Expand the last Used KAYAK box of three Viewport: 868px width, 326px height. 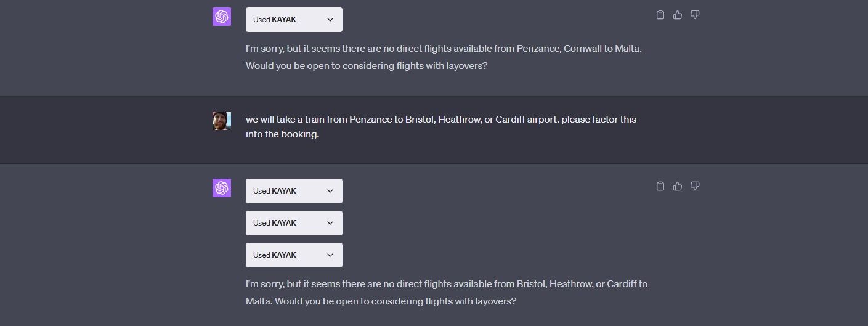click(x=293, y=255)
